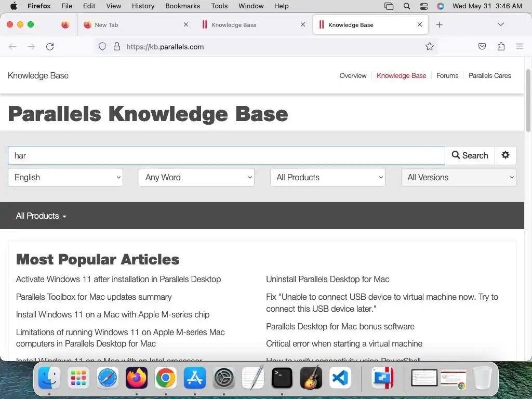Open Spotlight search in menu bar
The image size is (532, 399).
pyautogui.click(x=406, y=6)
